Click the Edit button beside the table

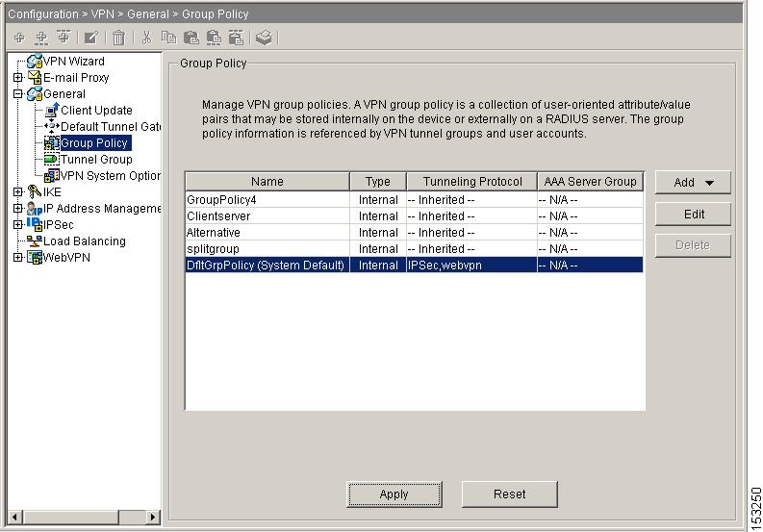tap(693, 215)
